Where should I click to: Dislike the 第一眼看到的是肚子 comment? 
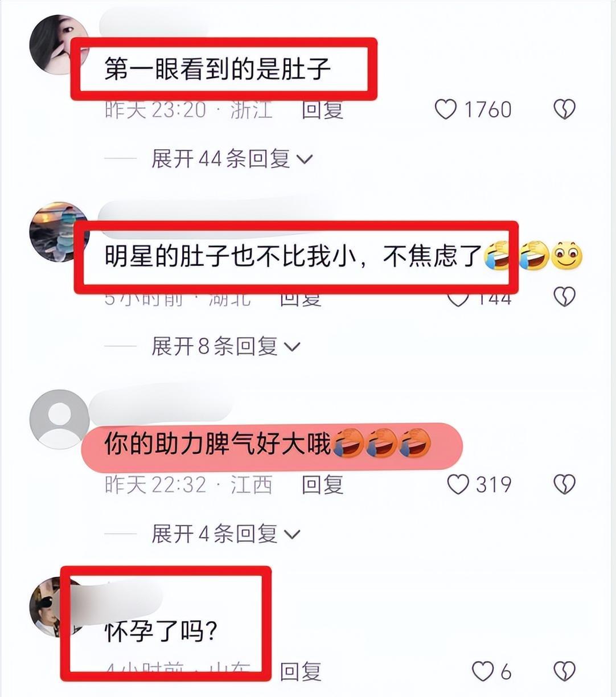tap(564, 109)
